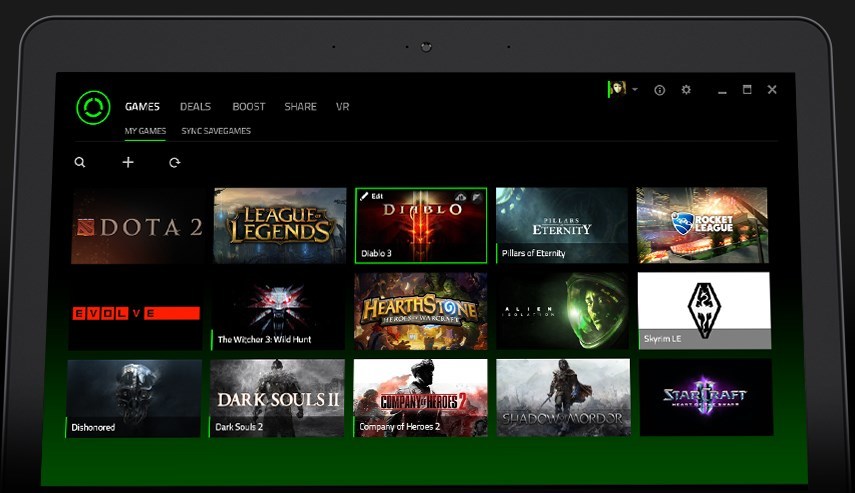Select the MY GAMES sub-tab
The height and width of the screenshot is (493, 855).
(x=145, y=131)
